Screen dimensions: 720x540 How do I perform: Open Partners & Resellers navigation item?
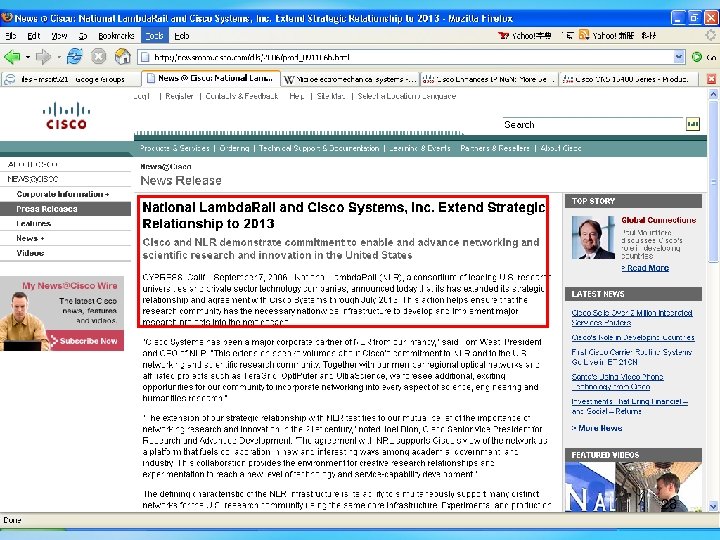495,148
